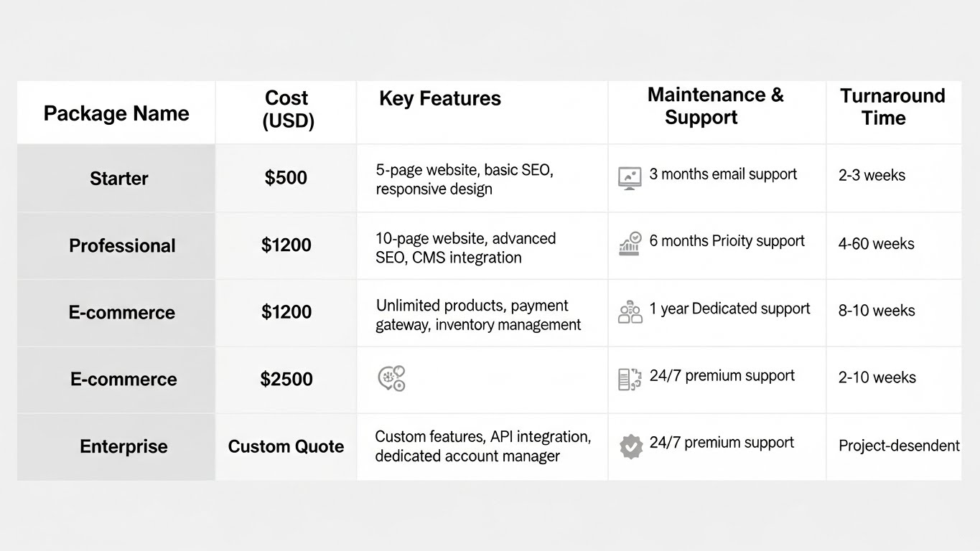Select the Package Name column header

pos(116,113)
